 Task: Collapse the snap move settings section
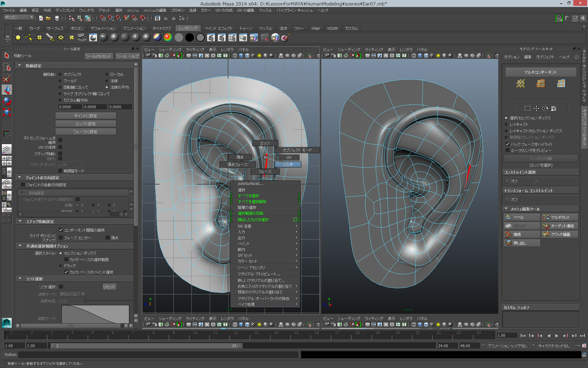click(x=20, y=221)
